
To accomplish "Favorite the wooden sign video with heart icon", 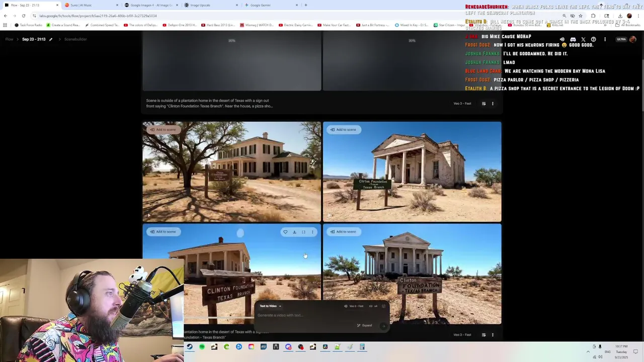I will 285,232.
